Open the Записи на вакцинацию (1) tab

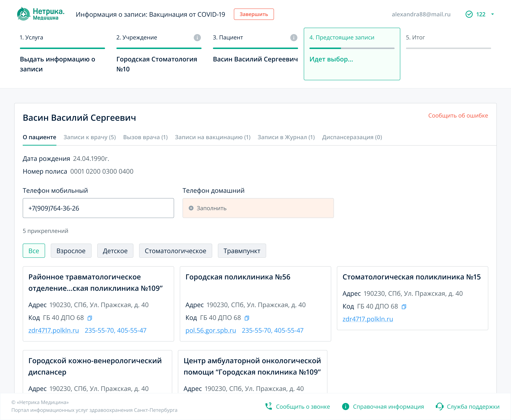[212, 137]
